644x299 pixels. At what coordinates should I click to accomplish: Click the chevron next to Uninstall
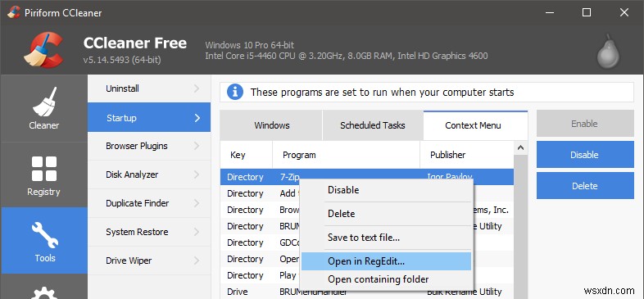tap(197, 88)
